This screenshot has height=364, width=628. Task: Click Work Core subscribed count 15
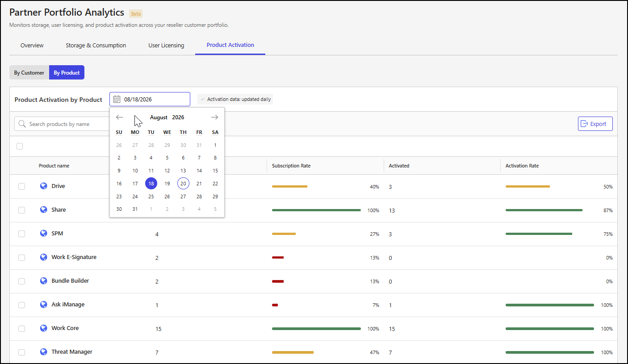click(x=159, y=329)
